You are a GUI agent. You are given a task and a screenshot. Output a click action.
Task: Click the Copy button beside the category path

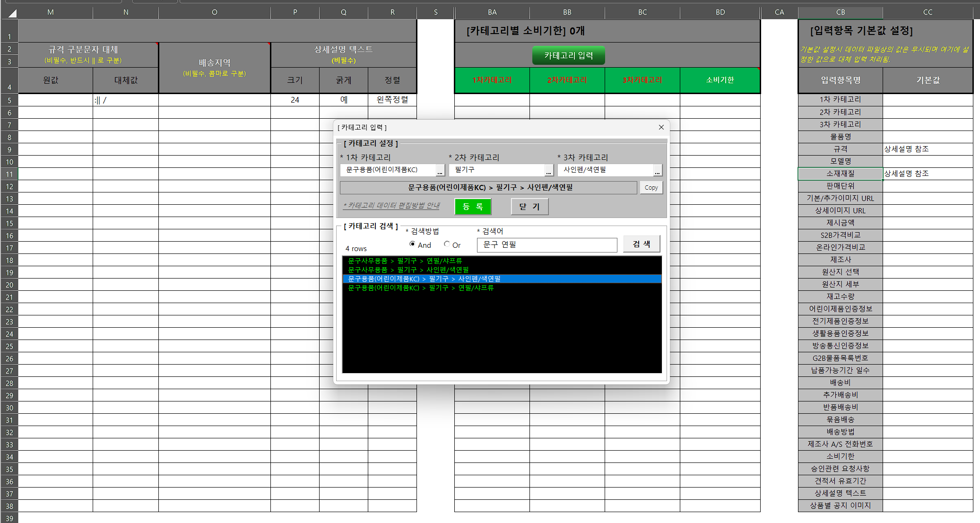click(651, 188)
